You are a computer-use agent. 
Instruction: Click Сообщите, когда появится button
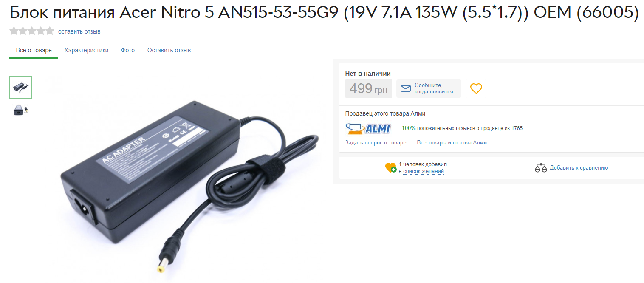(x=429, y=88)
